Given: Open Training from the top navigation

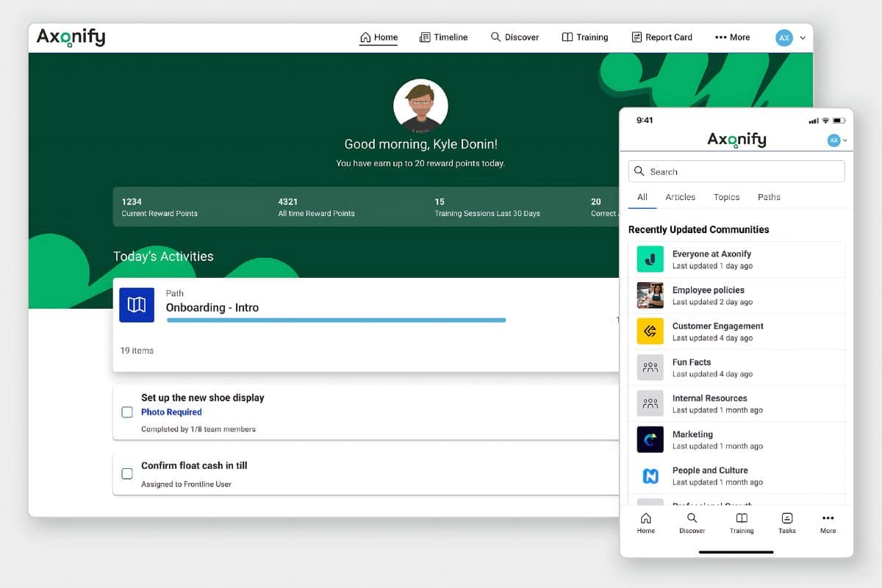Looking at the screenshot, I should point(585,37).
